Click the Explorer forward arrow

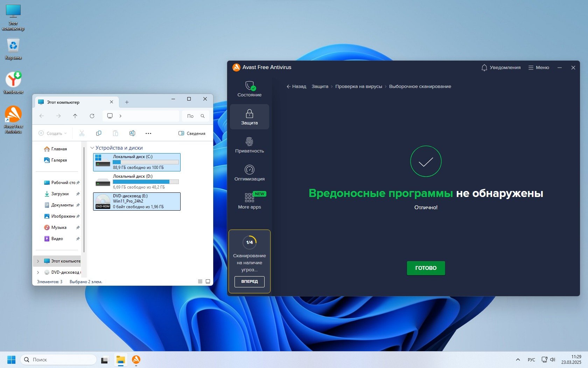pyautogui.click(x=58, y=116)
